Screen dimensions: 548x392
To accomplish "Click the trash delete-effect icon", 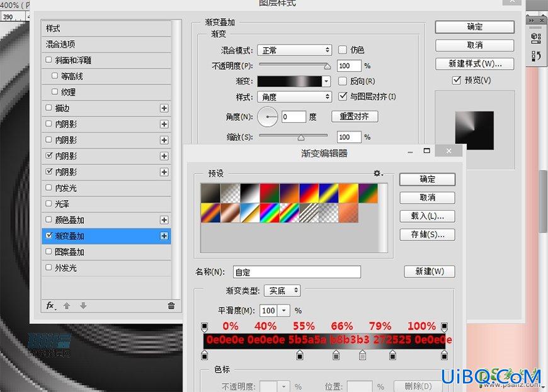I will click(171, 306).
